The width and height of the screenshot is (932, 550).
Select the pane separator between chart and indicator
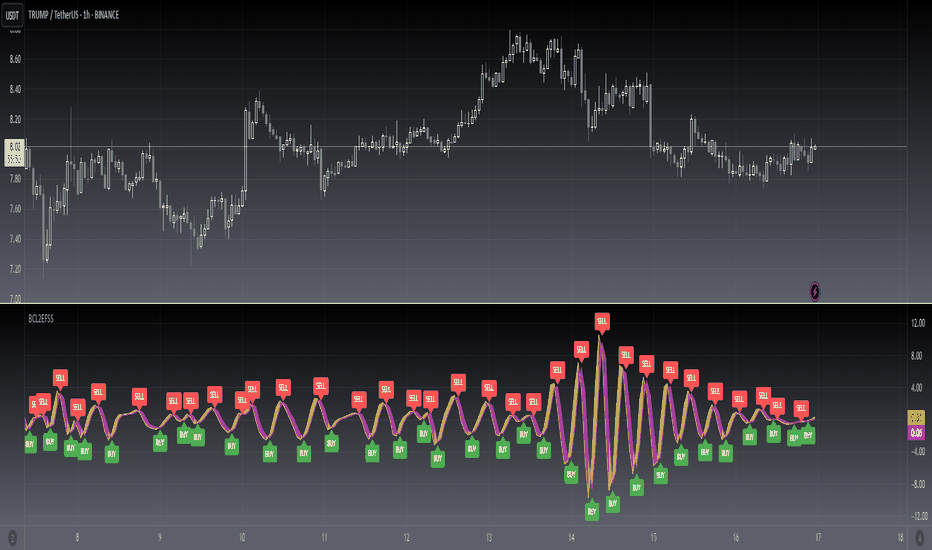pyautogui.click(x=466, y=303)
